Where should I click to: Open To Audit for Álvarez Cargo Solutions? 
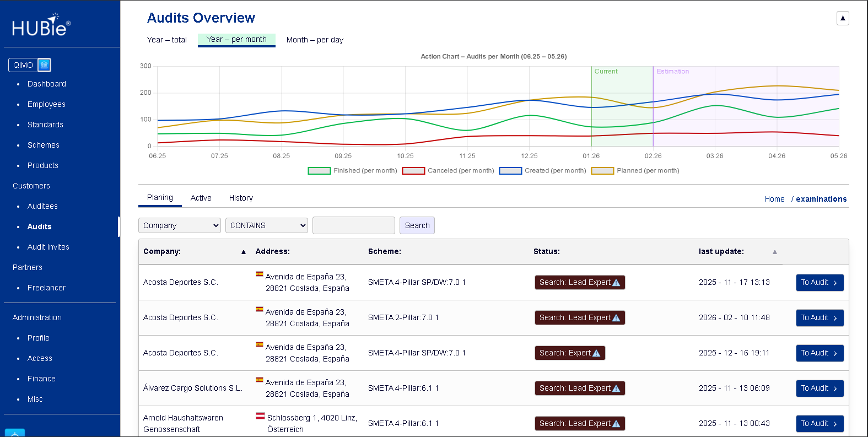click(819, 389)
